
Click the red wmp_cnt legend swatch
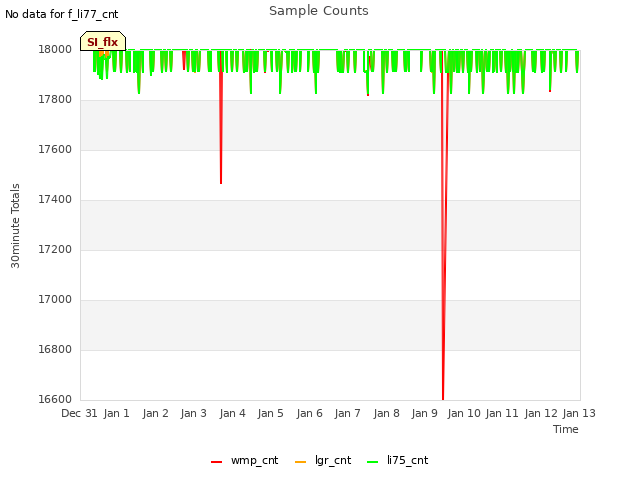click(x=216, y=462)
